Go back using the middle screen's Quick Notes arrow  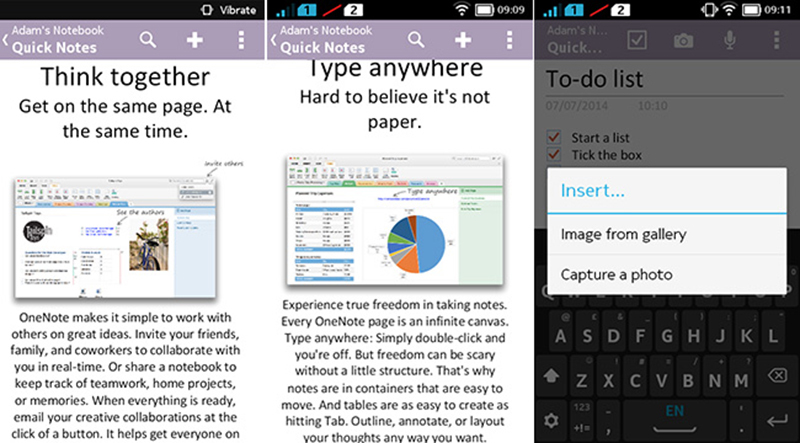273,40
